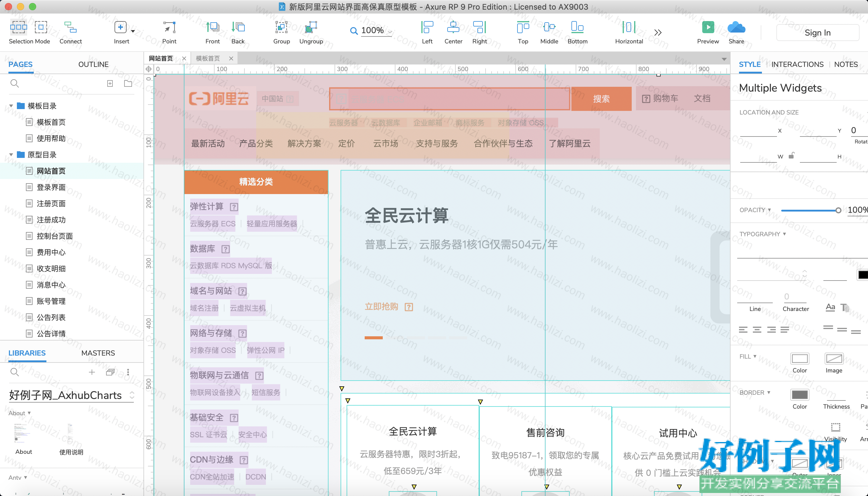
Task: Adjust the opacity slider handle
Action: [838, 211]
